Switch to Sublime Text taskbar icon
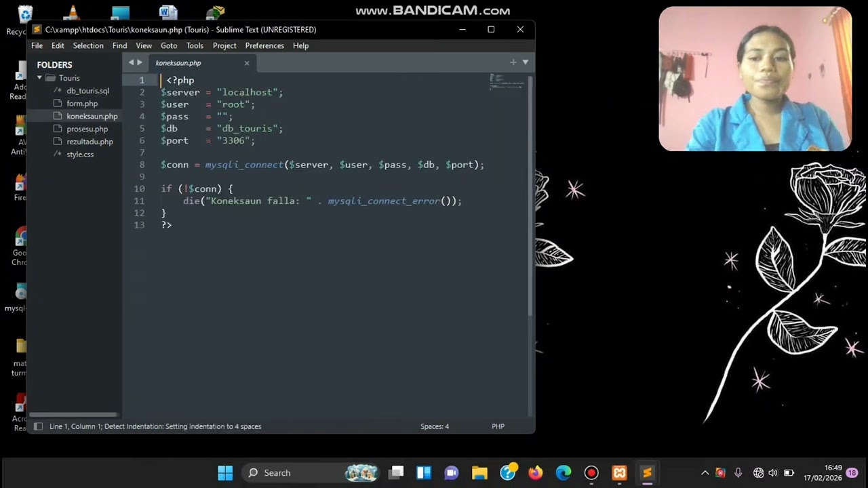 click(x=647, y=472)
